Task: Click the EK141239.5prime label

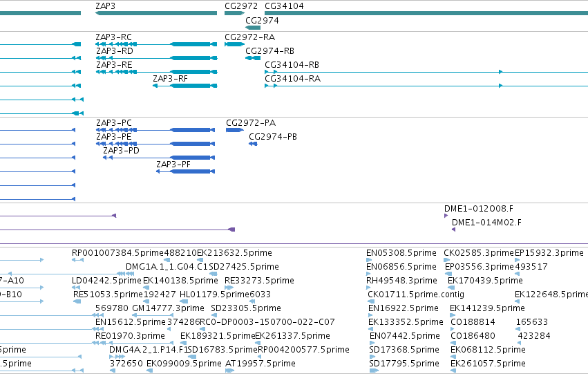Action: point(487,308)
